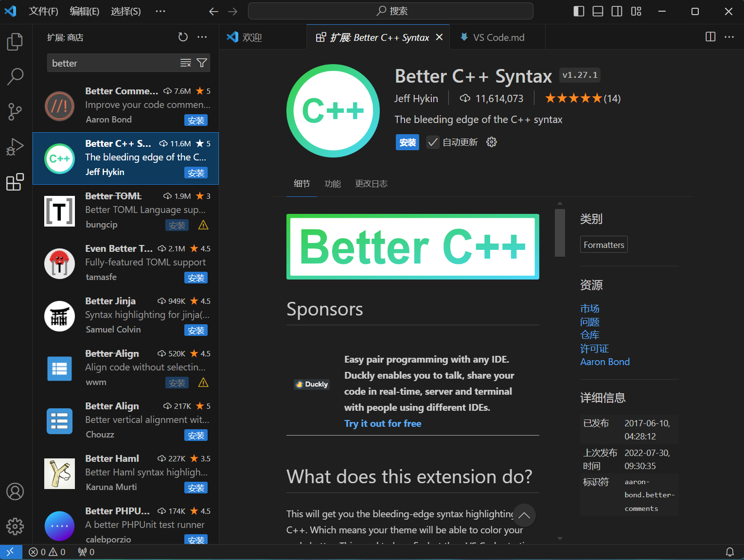Screen dimensions: 744x560
Task: Open the Source Control view
Action: [15, 111]
